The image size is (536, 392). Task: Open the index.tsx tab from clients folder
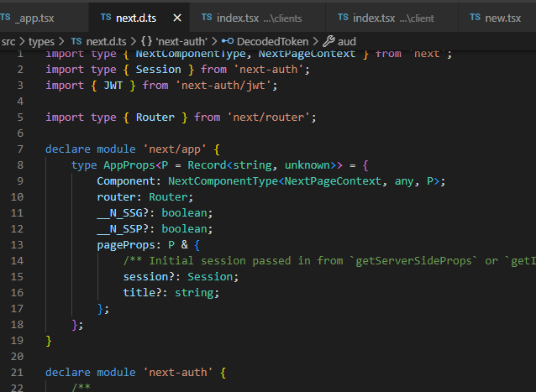coord(257,18)
